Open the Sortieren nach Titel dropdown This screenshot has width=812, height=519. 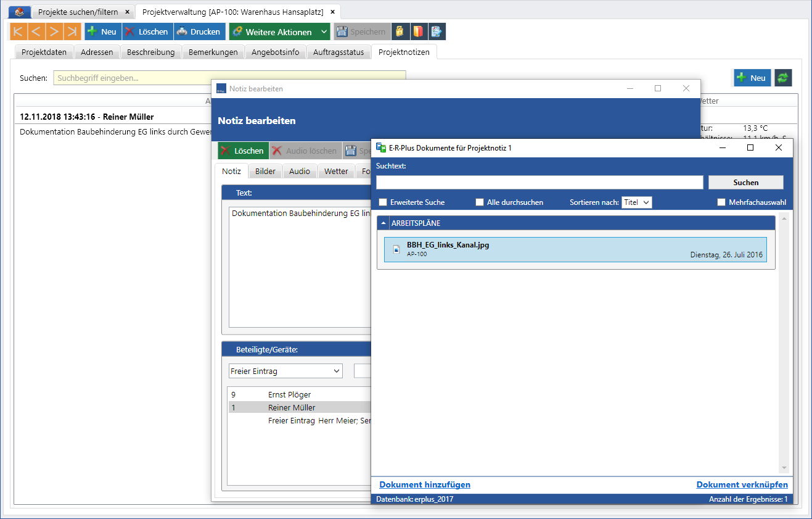[x=636, y=202]
